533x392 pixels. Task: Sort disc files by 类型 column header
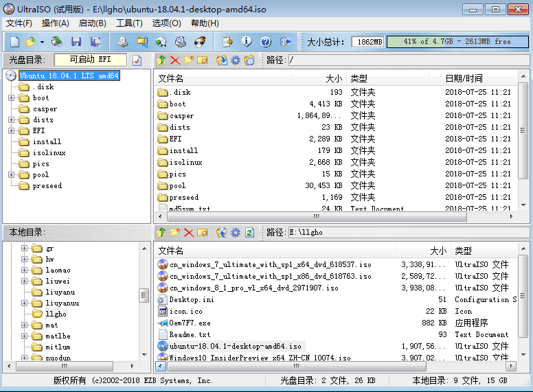387,78
